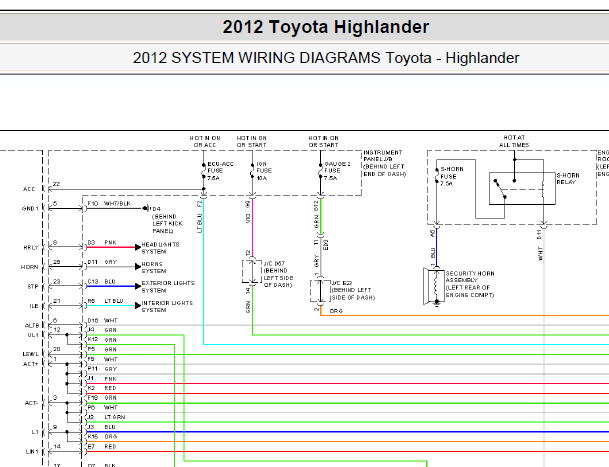The width and height of the screenshot is (609, 467).
Task: Select the D11 GRY wire label
Action: 102,262
